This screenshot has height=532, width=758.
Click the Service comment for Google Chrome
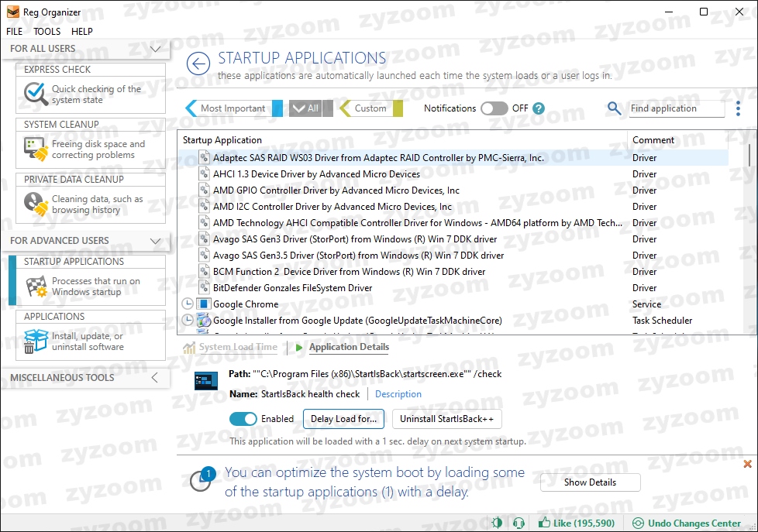click(646, 304)
